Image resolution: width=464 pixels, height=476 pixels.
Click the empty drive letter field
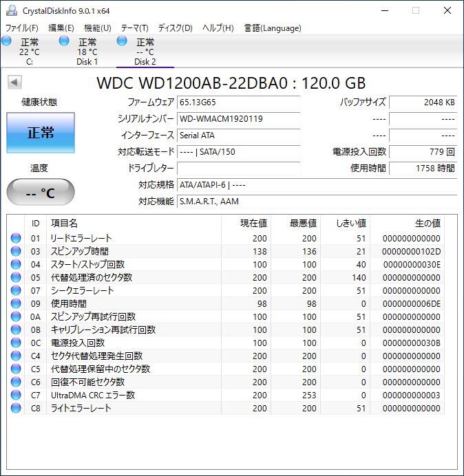[238, 168]
